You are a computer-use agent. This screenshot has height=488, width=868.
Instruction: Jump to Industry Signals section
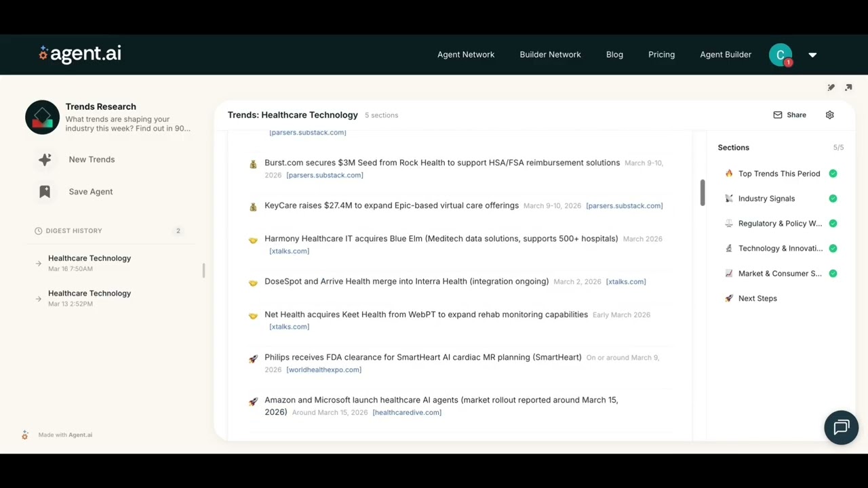tap(766, 199)
